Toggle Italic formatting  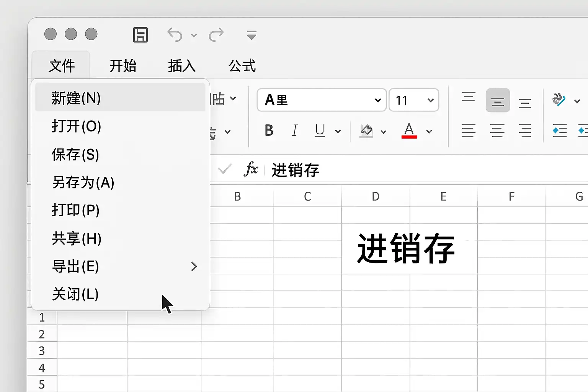point(294,131)
